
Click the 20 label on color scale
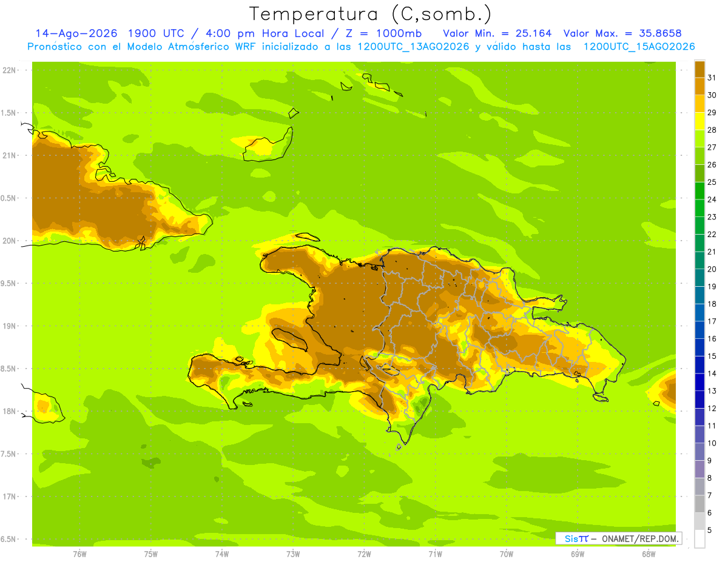pos(712,269)
